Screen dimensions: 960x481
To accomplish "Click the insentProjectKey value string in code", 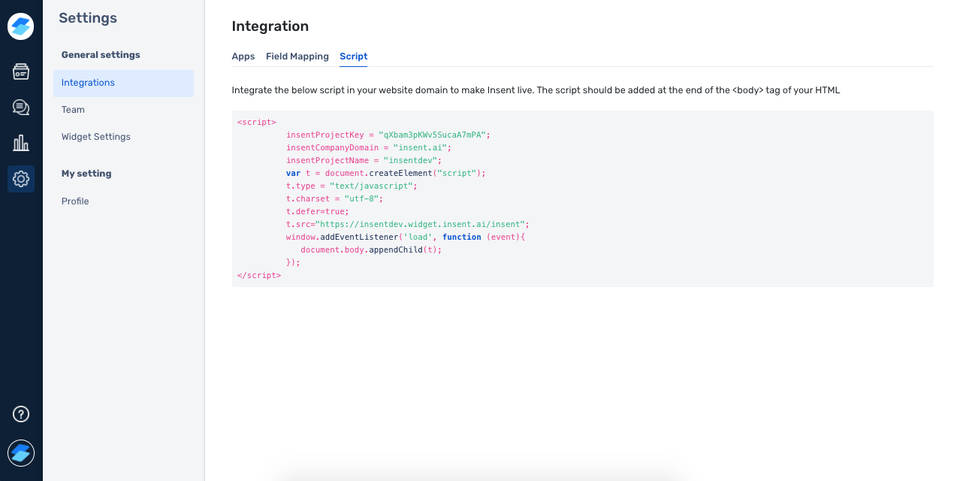I will pos(431,135).
